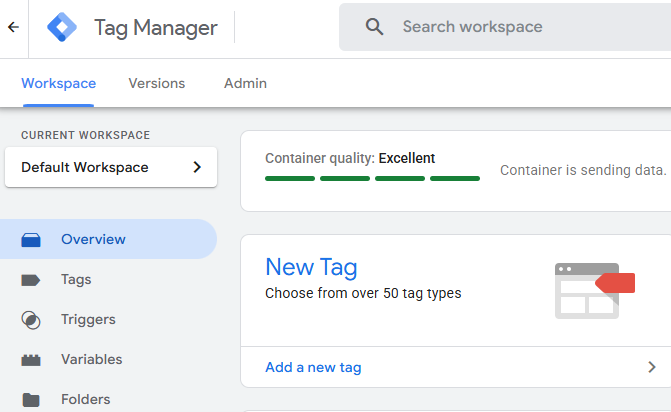Viewport: 671px width, 412px height.
Task: Click the Triggers circle icon
Action: pyautogui.click(x=31, y=320)
